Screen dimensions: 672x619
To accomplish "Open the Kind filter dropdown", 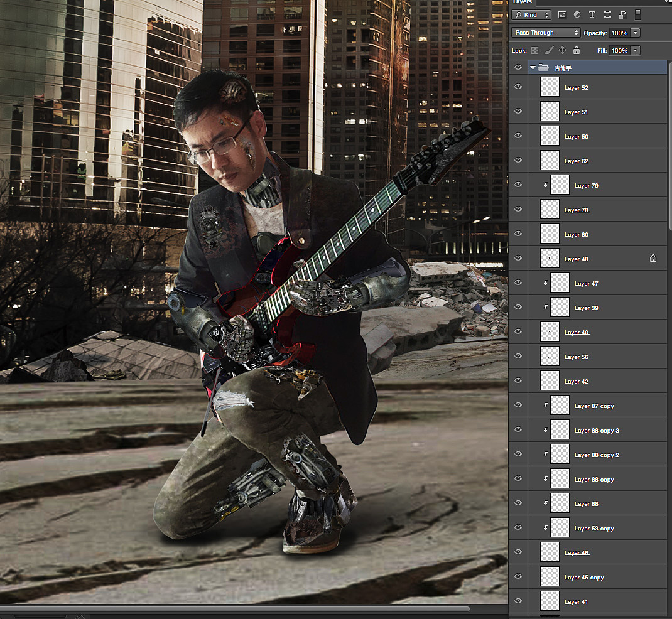I will tap(531, 15).
